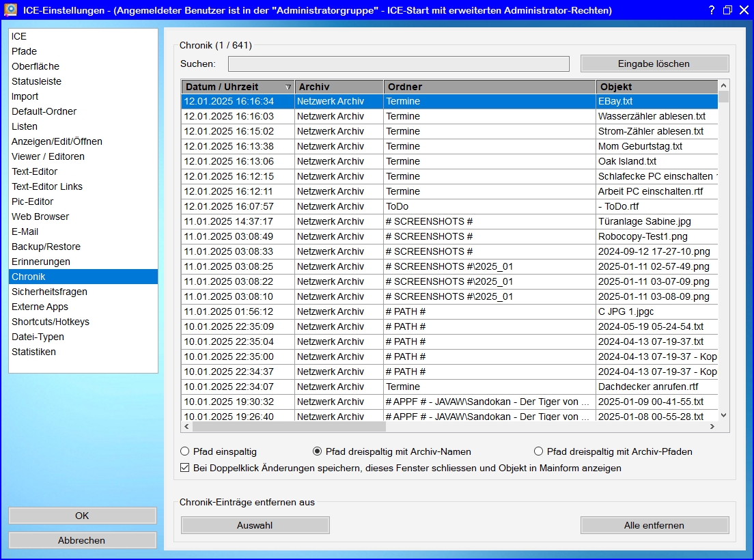Click the Objekt column header
Screen dimensions: 754x560
pyautogui.click(x=657, y=87)
